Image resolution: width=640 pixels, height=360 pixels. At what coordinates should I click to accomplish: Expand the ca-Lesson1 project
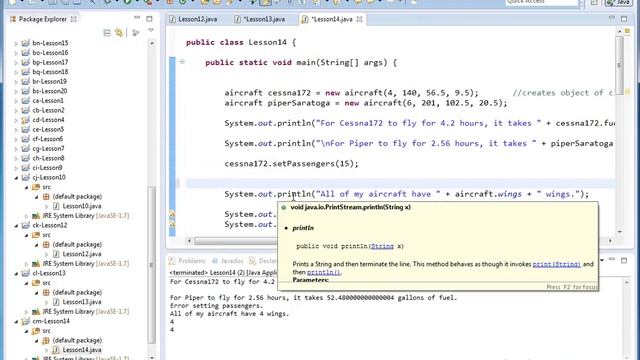(x=16, y=101)
